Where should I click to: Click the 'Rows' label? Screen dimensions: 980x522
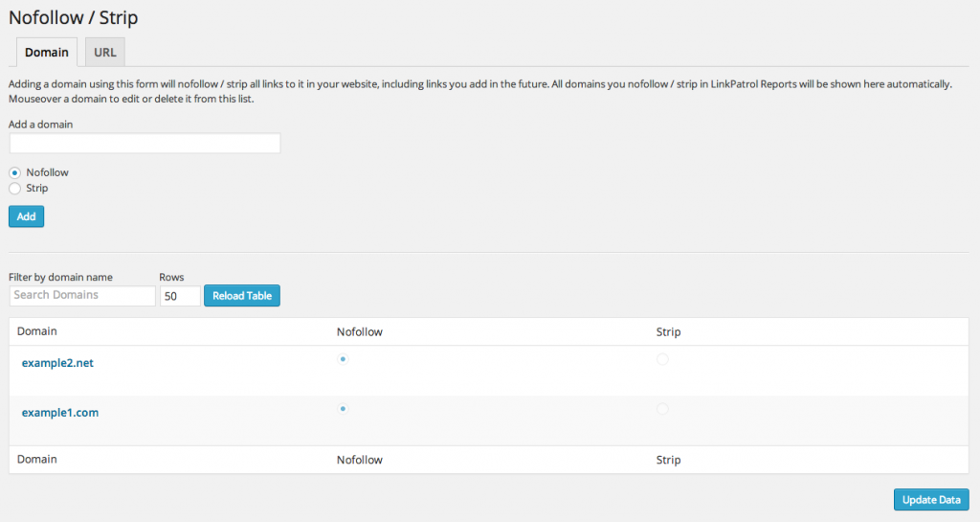[x=171, y=277]
